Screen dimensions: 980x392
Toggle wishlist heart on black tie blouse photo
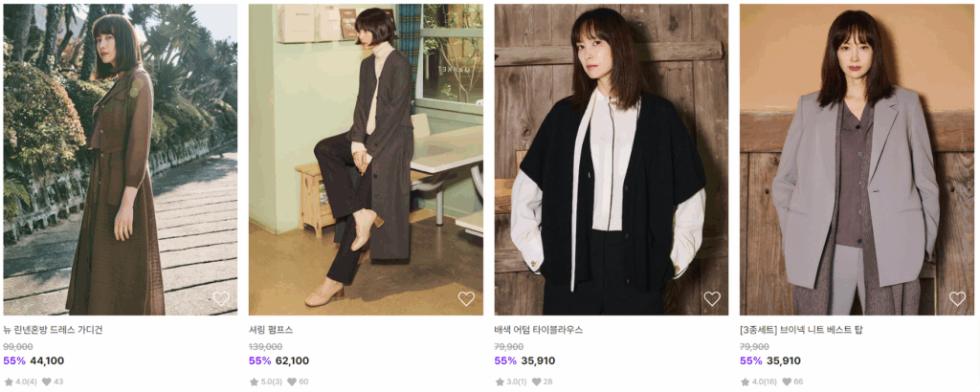[x=712, y=298]
